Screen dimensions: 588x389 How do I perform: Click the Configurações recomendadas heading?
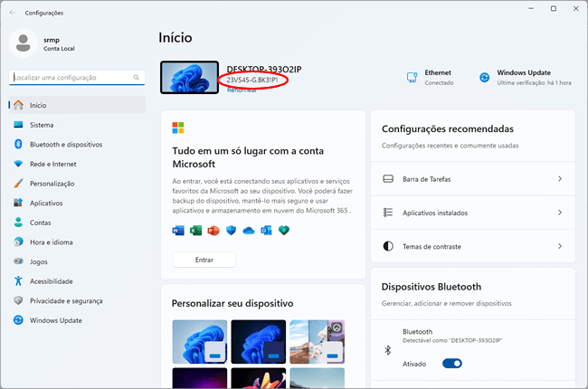448,128
